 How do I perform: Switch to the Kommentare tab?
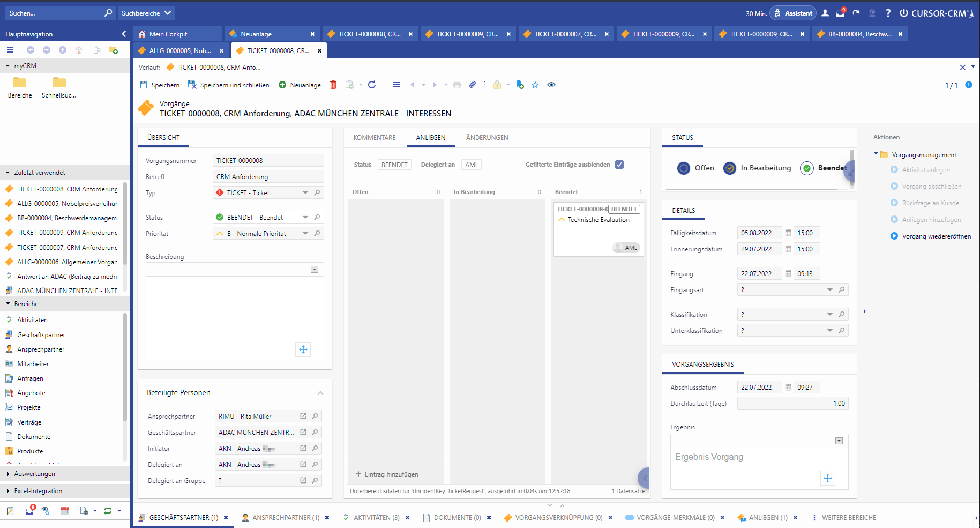pyautogui.click(x=375, y=138)
